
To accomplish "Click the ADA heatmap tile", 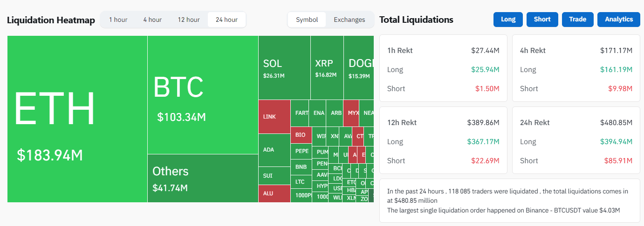I will (274, 150).
